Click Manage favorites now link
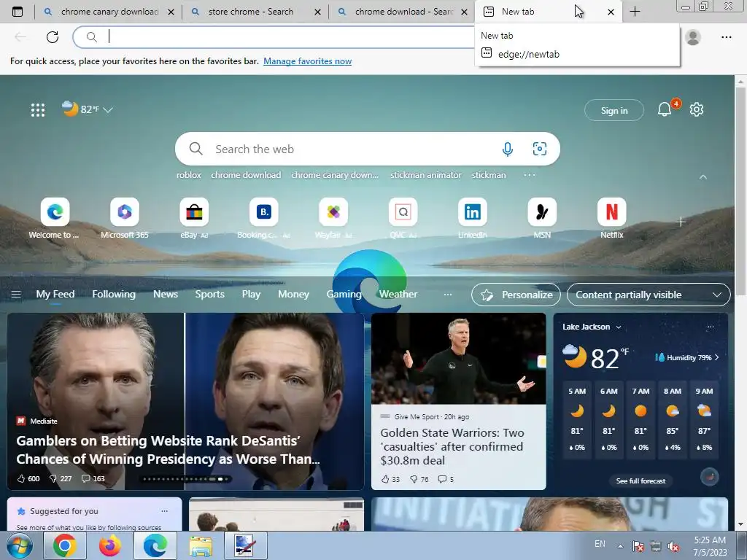 point(307,61)
